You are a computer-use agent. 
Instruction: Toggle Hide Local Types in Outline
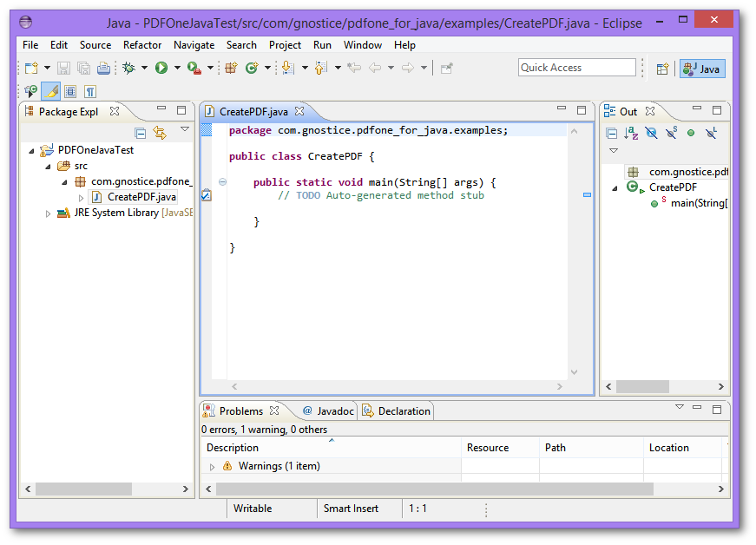pos(711,133)
